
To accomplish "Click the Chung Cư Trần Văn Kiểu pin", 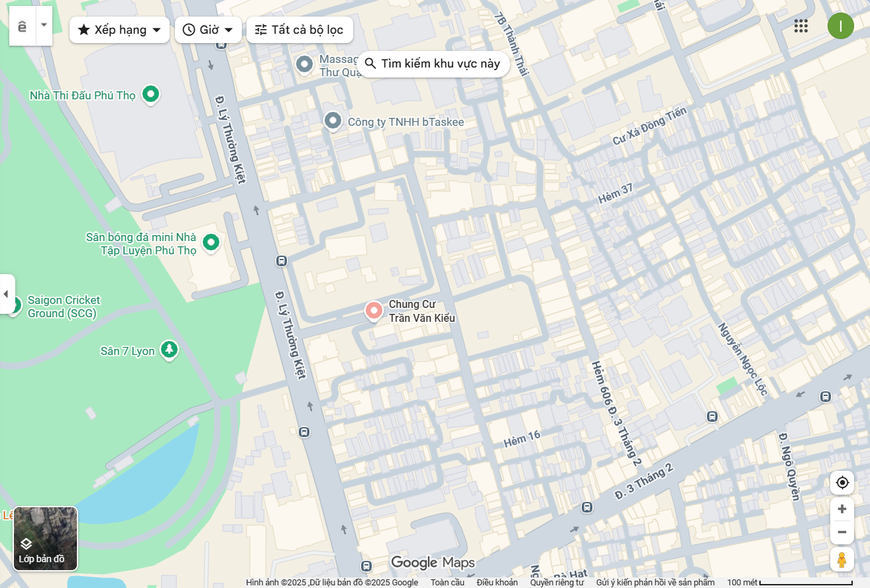I will 374,311.
